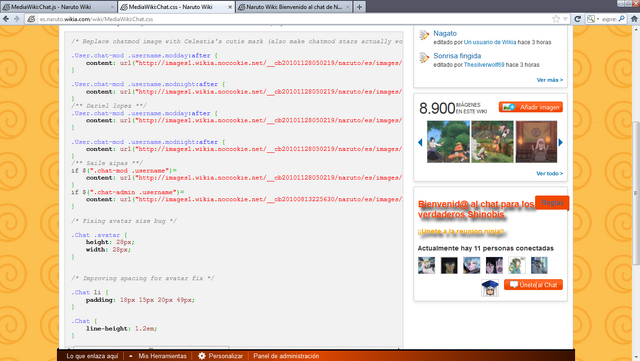The image size is (640, 361).
Task: Expand Mis Herramientas menu
Action: 158,356
